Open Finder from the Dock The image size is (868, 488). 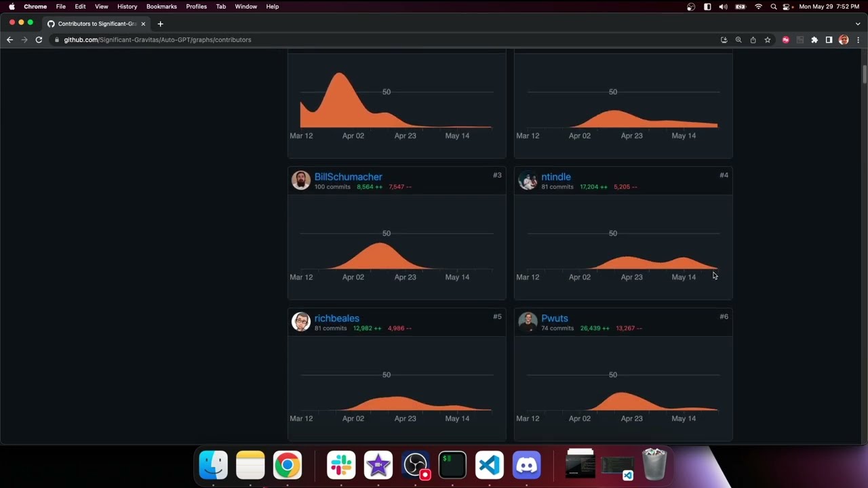pos(214,466)
